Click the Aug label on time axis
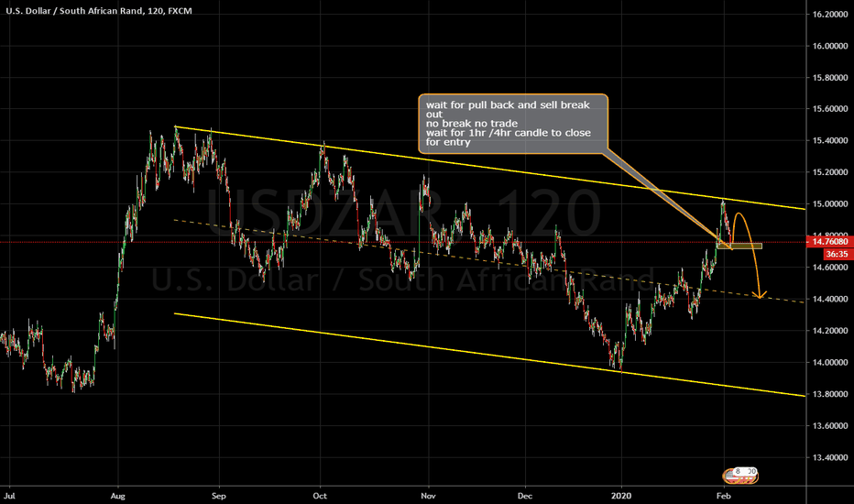 coord(117,496)
